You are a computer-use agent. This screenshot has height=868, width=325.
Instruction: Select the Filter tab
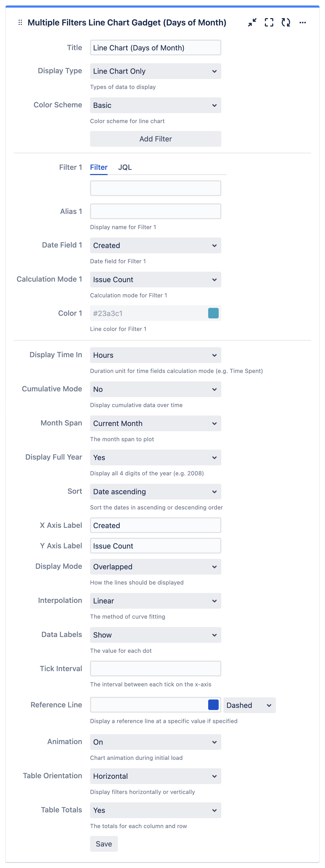click(99, 167)
